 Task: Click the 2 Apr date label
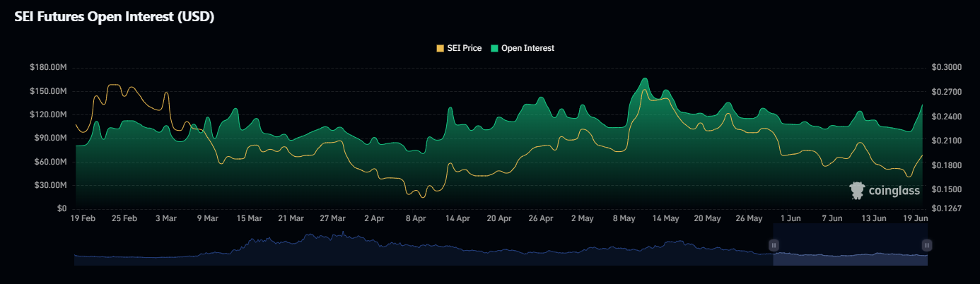[x=373, y=219]
